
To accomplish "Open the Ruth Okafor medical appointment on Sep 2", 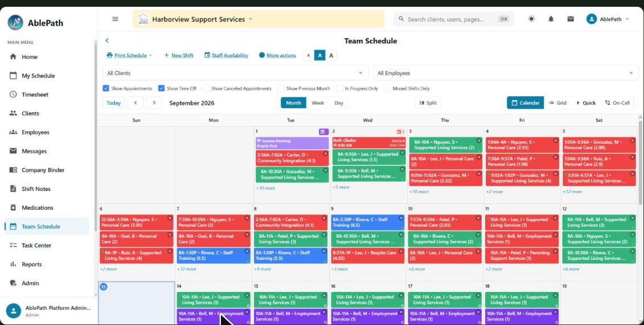I will tap(369, 143).
